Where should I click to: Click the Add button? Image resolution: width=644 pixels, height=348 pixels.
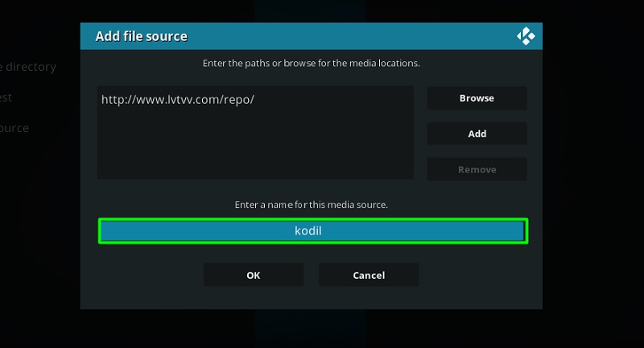[477, 134]
